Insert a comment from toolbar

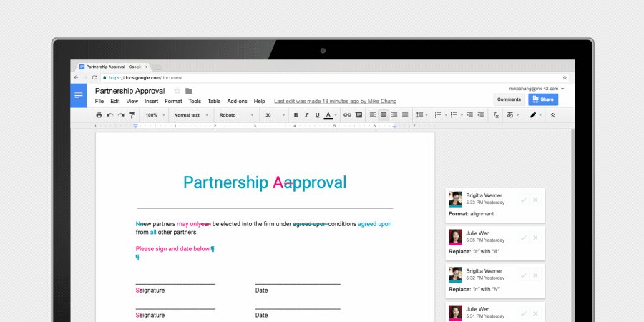[358, 115]
